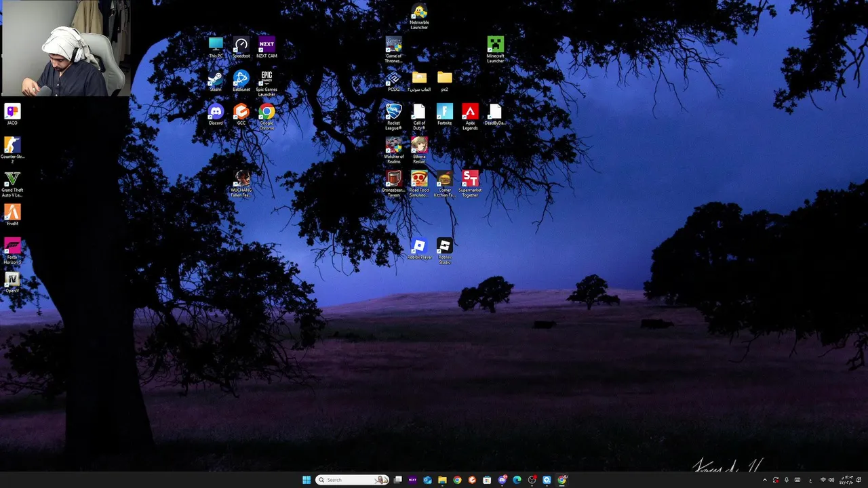The width and height of the screenshot is (868, 488).
Task: Open Outlook from the taskbar
Action: tap(427, 480)
